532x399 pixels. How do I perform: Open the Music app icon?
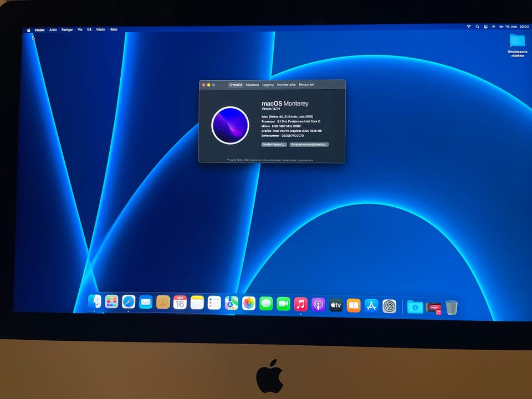pos(300,304)
